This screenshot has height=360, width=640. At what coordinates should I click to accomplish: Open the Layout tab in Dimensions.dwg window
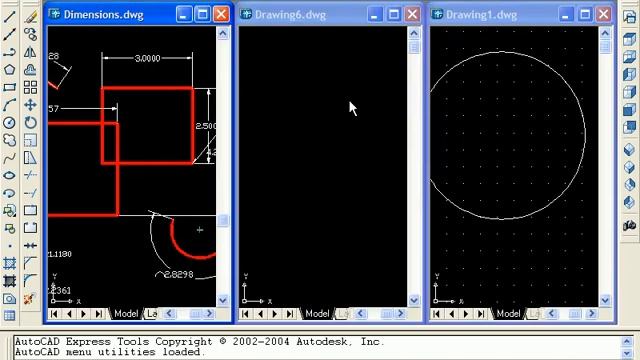point(152,313)
